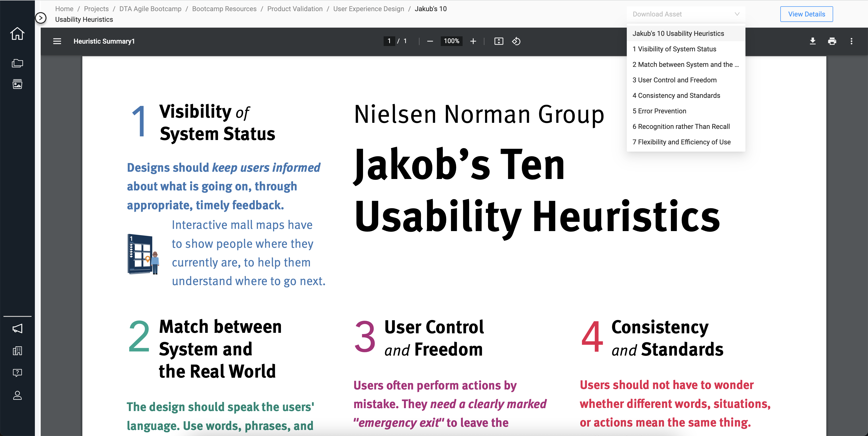868x436 pixels.
Task: Zoom in with the plus button
Action: point(473,41)
